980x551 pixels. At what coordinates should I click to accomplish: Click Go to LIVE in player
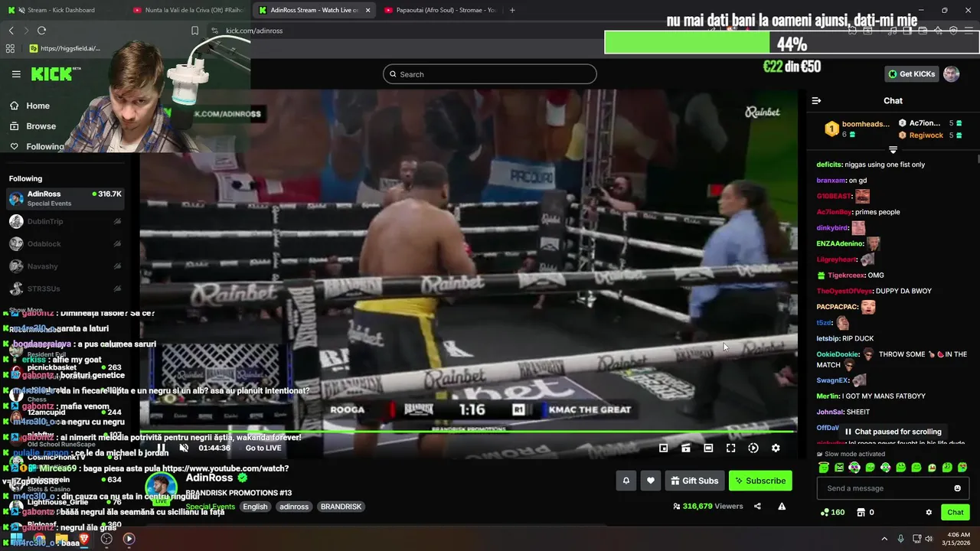(263, 448)
